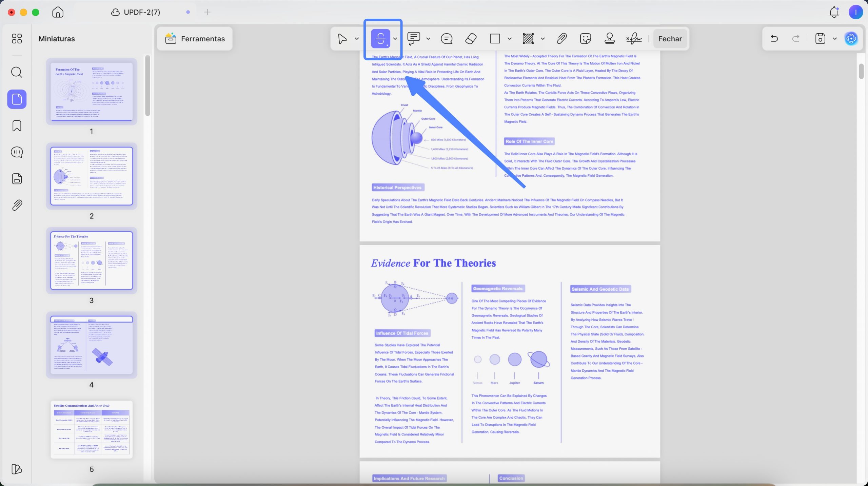
Task: Open the layers icon at sidebar bottom
Action: (x=17, y=469)
